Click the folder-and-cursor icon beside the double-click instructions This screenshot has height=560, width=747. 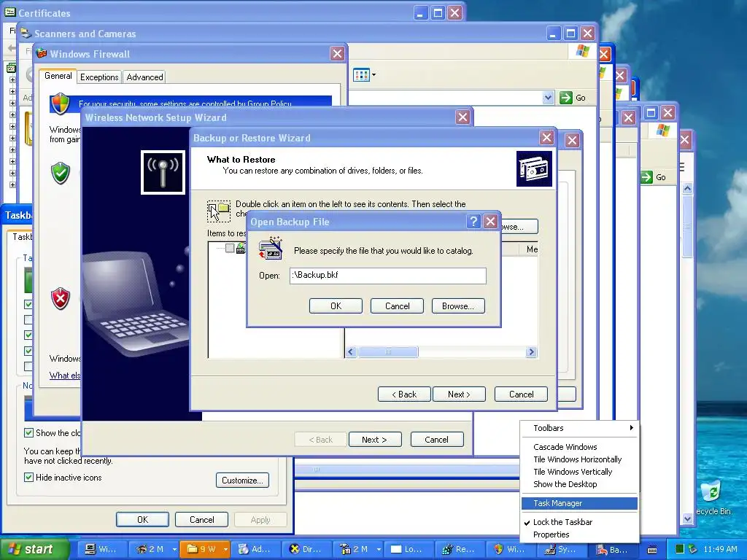click(219, 211)
